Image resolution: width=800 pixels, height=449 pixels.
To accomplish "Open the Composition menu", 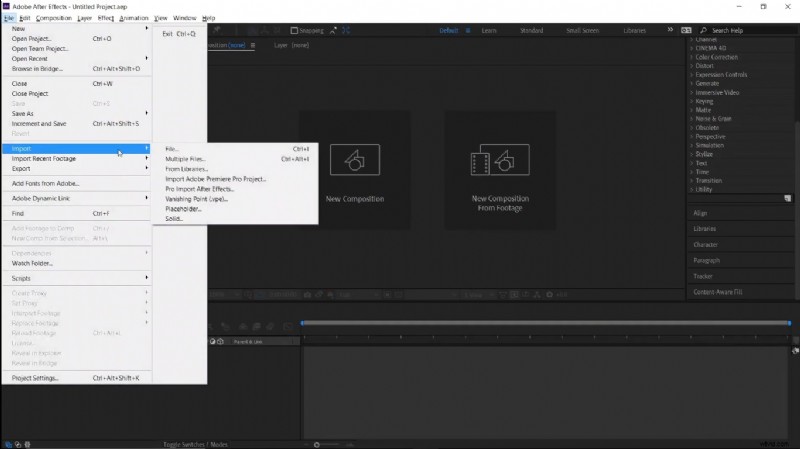I will point(54,18).
